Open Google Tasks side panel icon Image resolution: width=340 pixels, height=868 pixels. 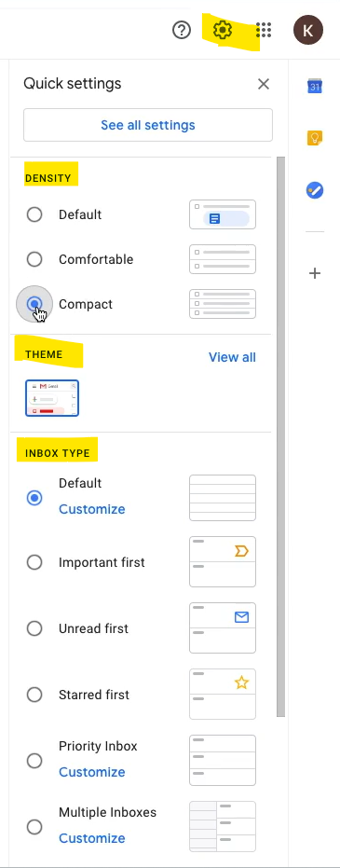coord(315,190)
